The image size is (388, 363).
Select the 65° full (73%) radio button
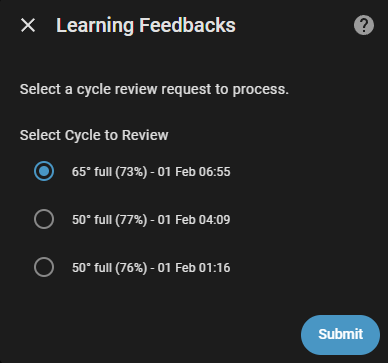click(44, 171)
